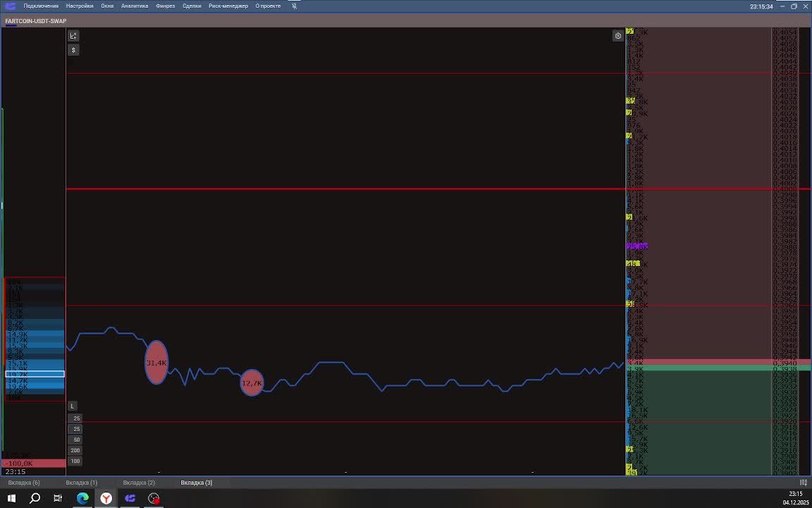
Task: Open the О проекте menu
Action: (268, 6)
